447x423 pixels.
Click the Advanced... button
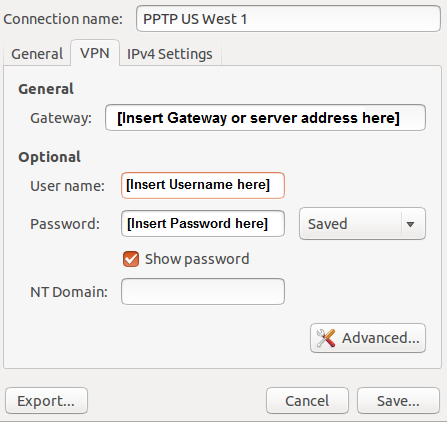pos(368,338)
